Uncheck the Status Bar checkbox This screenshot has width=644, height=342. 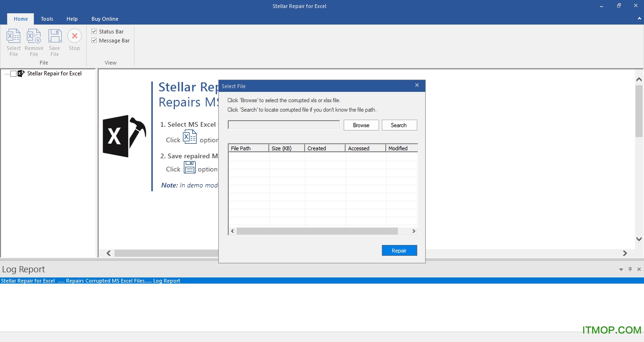(x=94, y=32)
